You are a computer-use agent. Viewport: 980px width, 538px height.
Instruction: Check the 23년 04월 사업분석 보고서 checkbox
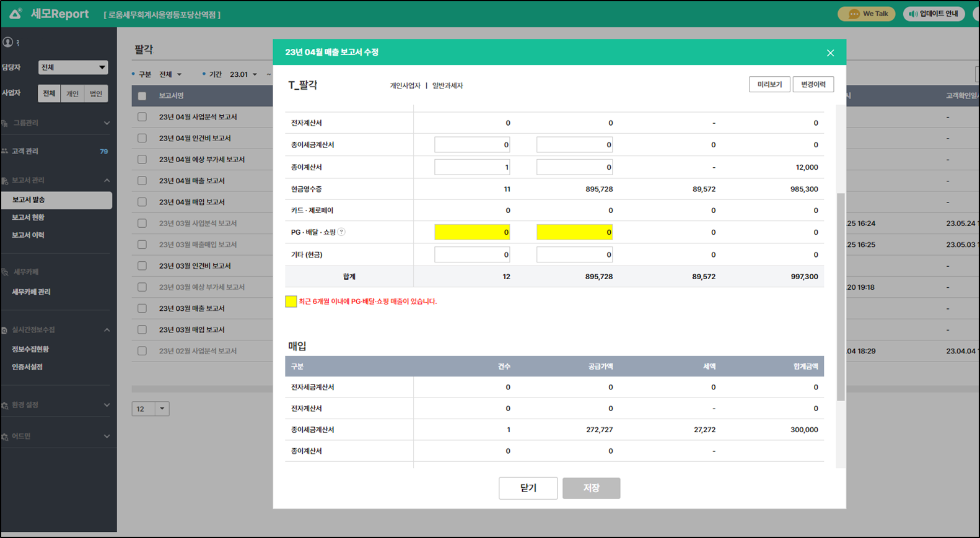tap(142, 117)
